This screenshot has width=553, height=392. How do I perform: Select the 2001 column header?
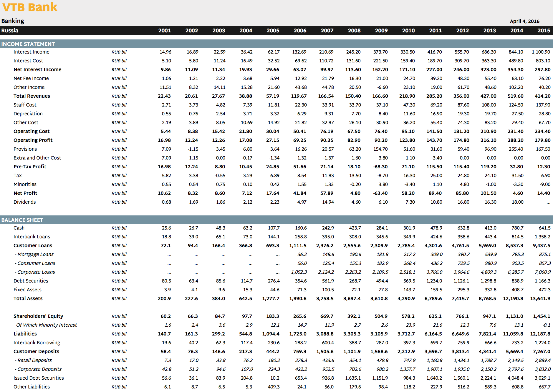[x=164, y=31]
